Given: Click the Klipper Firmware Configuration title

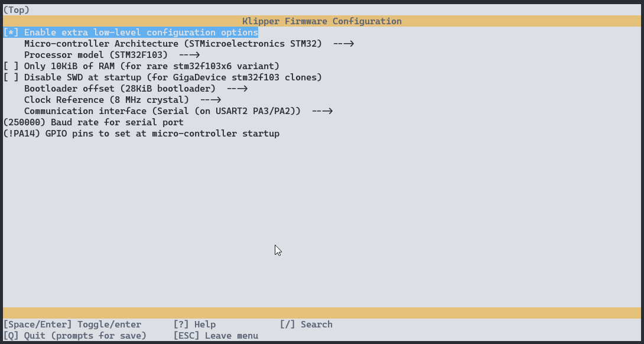Looking at the screenshot, I should click(x=321, y=21).
